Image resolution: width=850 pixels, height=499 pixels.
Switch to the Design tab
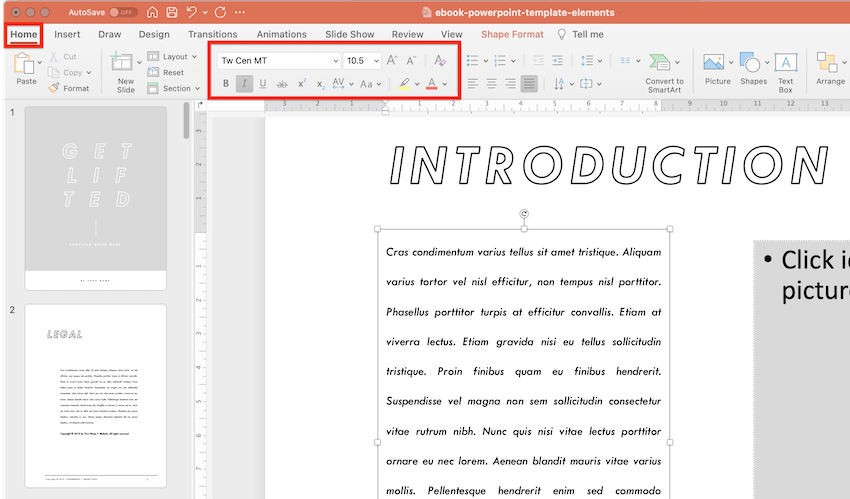[154, 34]
